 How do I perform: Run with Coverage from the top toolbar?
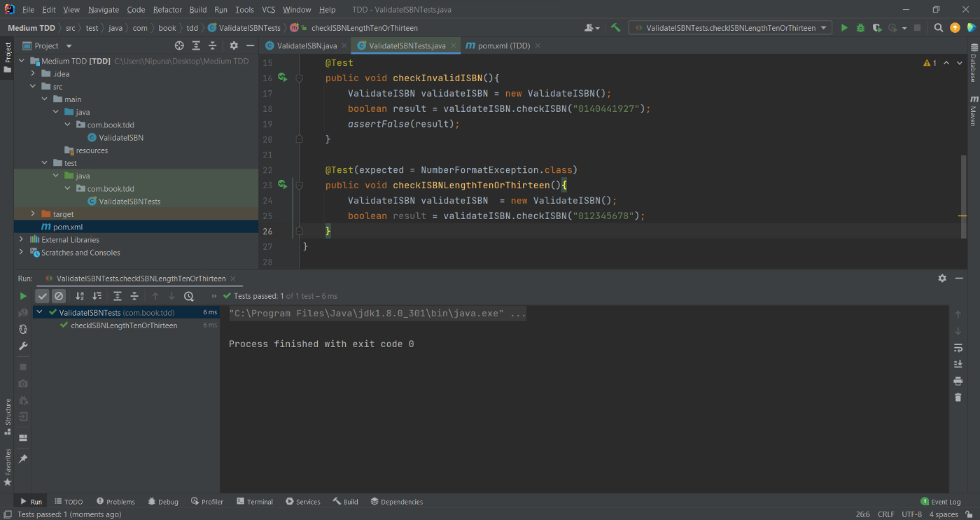[x=877, y=28]
